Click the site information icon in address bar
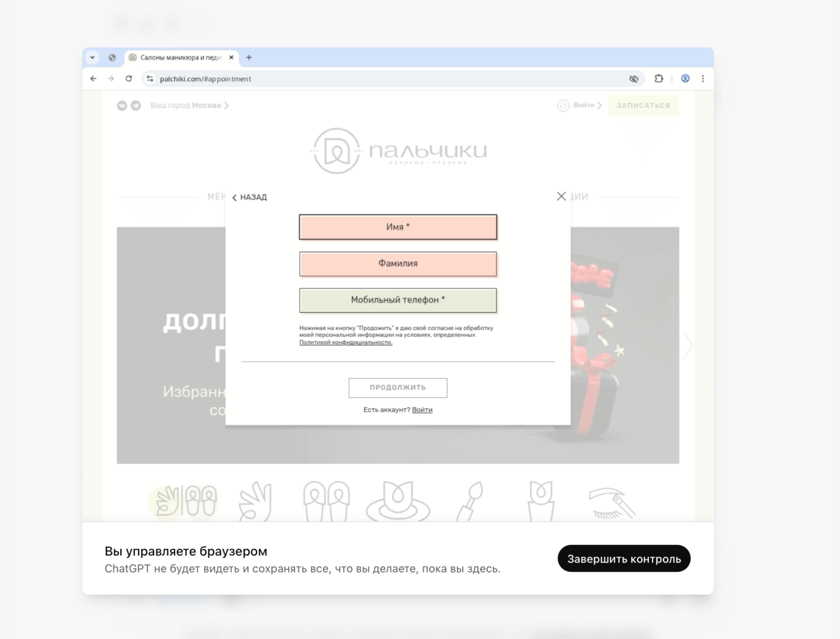Image resolution: width=840 pixels, height=639 pixels. [x=150, y=79]
